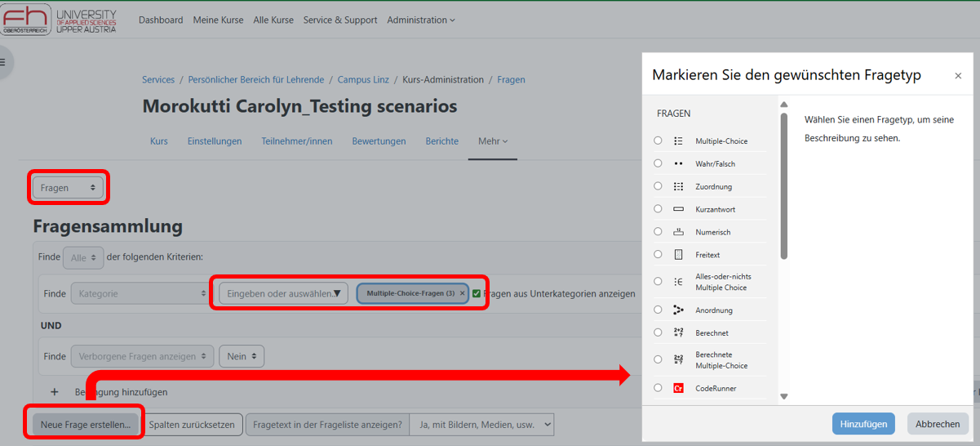This screenshot has width=980, height=446.
Task: Click the Kurzantwort question type icon
Action: click(x=678, y=210)
